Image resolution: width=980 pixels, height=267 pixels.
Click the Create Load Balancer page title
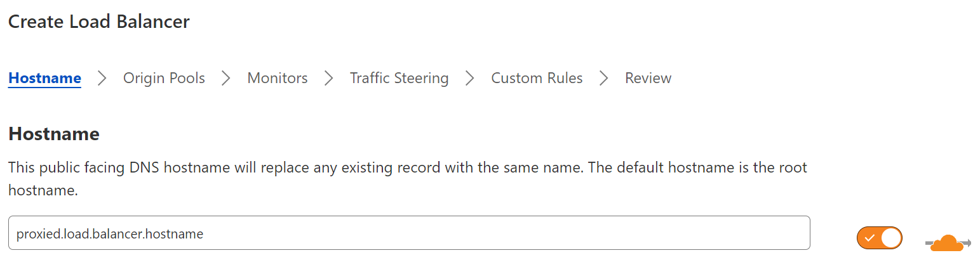point(98,22)
